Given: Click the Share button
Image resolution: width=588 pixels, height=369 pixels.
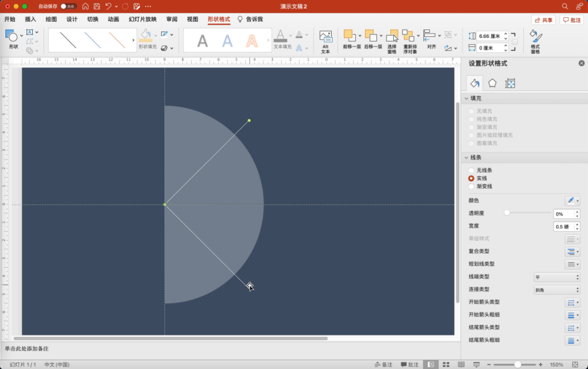Looking at the screenshot, I should pos(543,20).
